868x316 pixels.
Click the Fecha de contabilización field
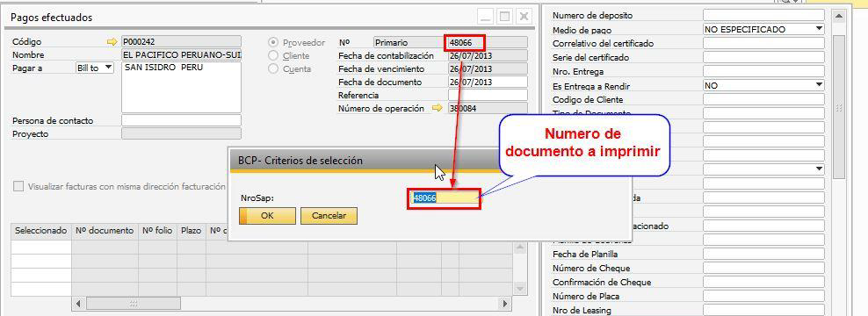click(488, 55)
